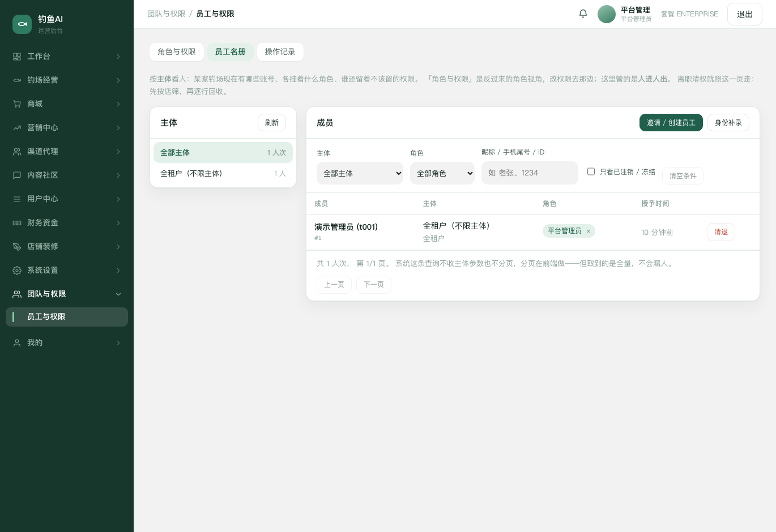
Task: Click the 邀请 / 创建员工 button
Action: click(671, 122)
